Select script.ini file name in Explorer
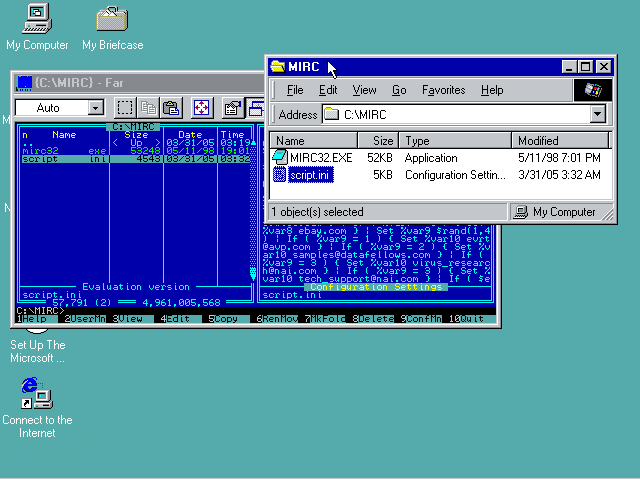640x480 pixels. coord(311,175)
